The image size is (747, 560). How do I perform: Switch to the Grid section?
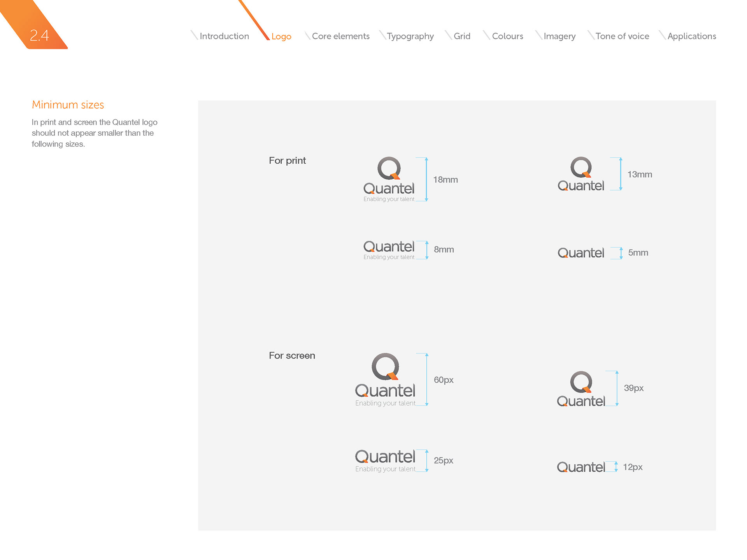[x=462, y=36]
